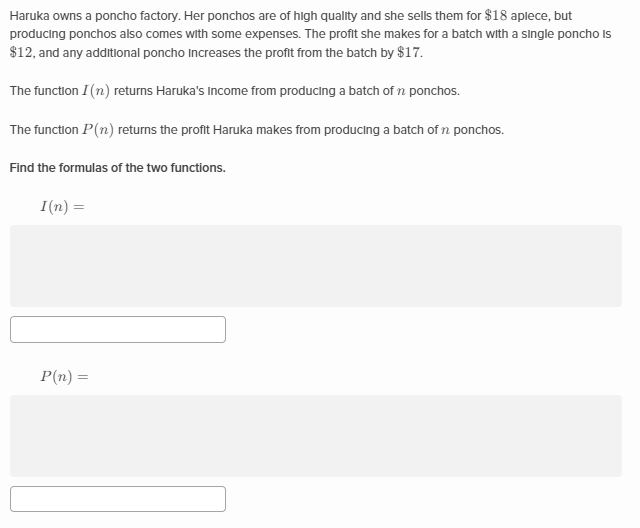Viewport: 640px width, 528px height.
Task: Click the "P(n) =" answer label
Action: [x=65, y=377]
